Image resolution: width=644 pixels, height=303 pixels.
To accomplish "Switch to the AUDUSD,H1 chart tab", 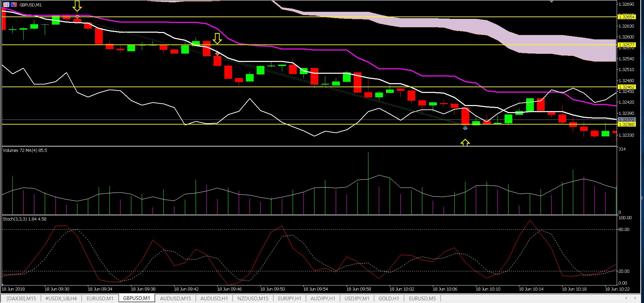I will pos(214,298).
